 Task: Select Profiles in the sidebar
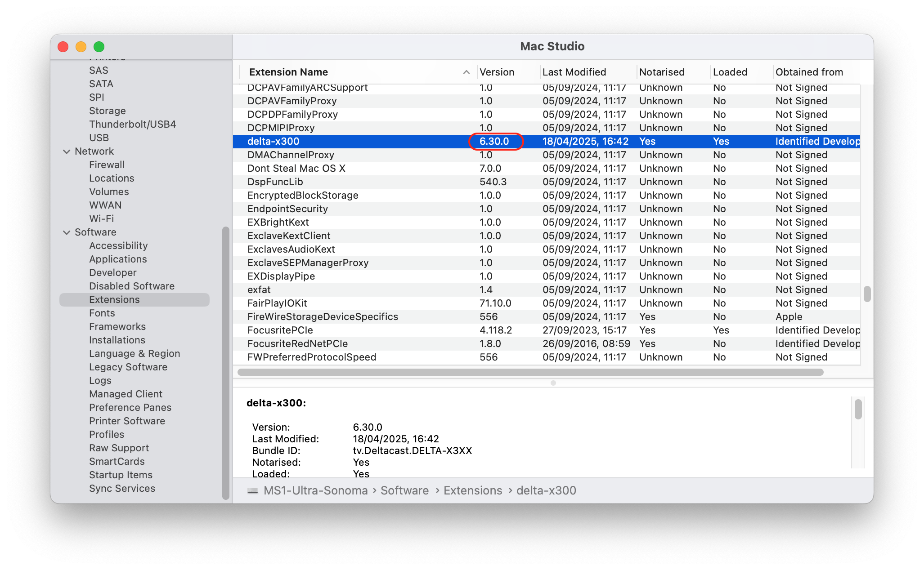click(x=107, y=435)
